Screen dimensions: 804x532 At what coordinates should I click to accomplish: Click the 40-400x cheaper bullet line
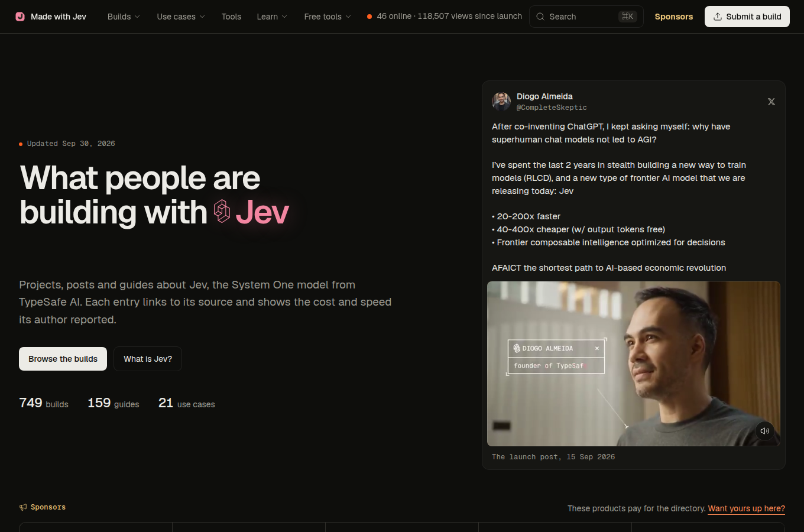coord(579,229)
